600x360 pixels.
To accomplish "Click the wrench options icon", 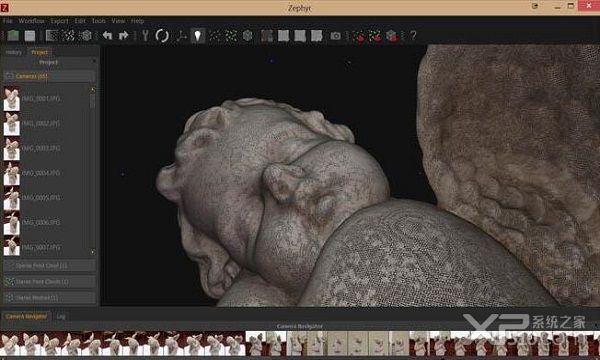I will tap(145, 36).
